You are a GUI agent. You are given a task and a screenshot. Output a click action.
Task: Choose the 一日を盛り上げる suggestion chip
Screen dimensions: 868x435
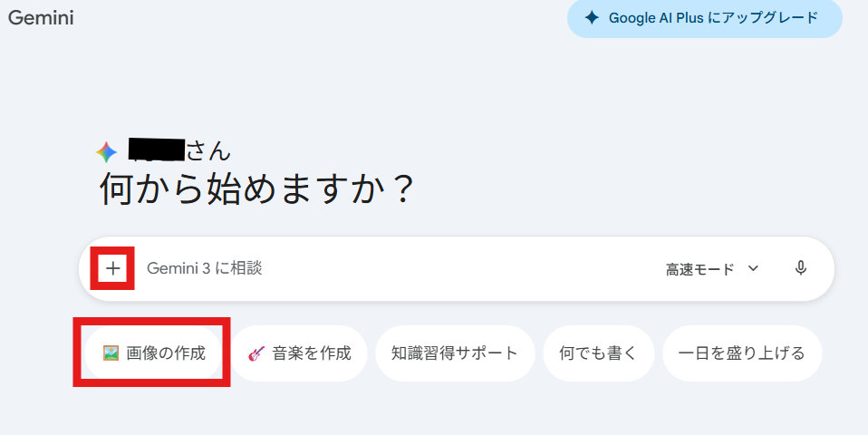click(742, 353)
